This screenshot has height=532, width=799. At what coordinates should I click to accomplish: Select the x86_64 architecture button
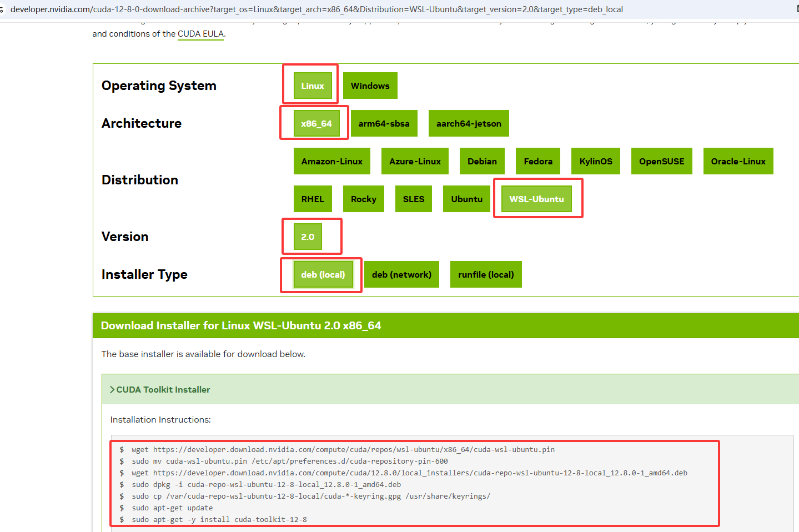click(x=316, y=123)
